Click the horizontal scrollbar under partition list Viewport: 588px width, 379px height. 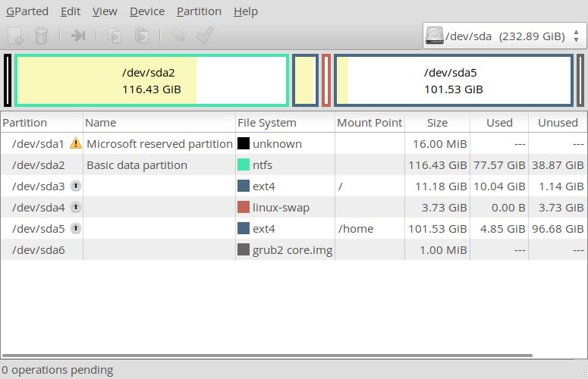coord(267,356)
